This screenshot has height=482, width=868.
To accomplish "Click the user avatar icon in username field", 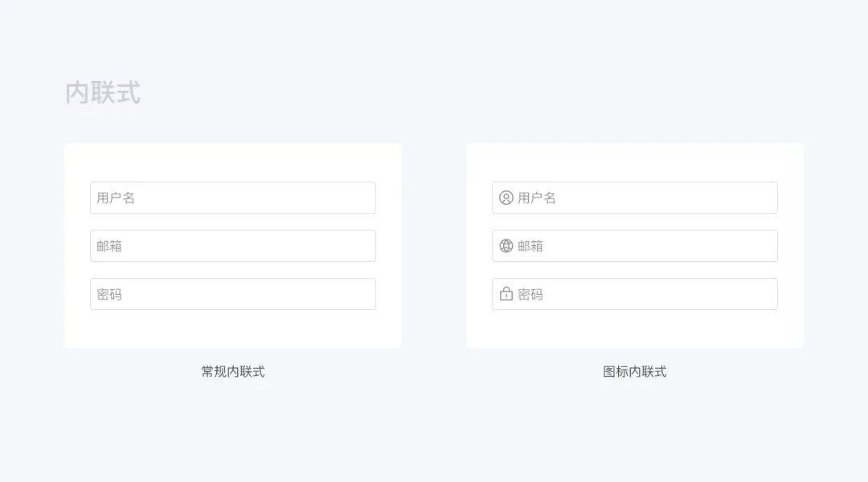I will click(x=506, y=198).
